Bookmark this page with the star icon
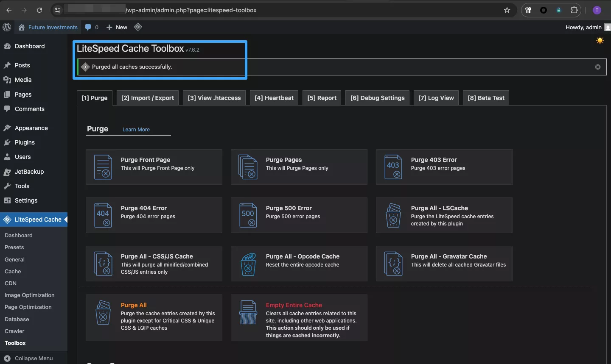611x364 pixels. (507, 10)
